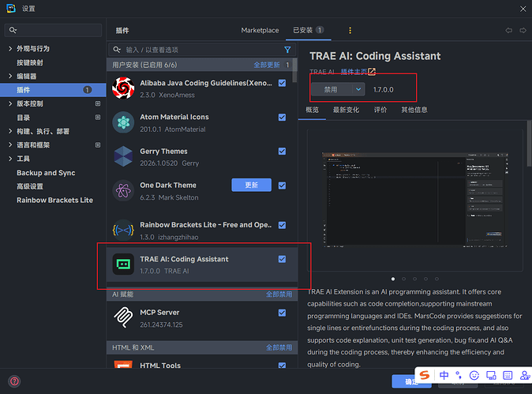Open help with the question mark icon
This screenshot has height=394, width=532.
pyautogui.click(x=14, y=381)
